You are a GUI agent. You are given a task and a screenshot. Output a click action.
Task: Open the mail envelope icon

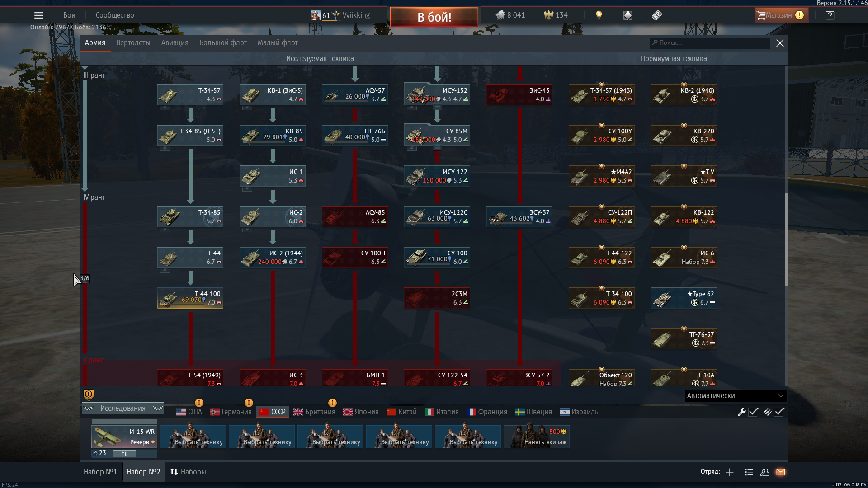[781, 472]
